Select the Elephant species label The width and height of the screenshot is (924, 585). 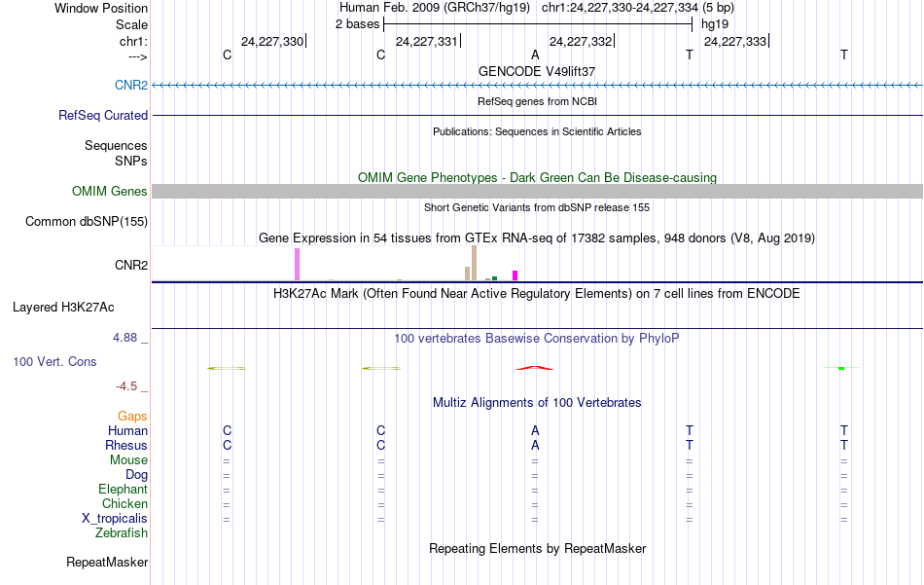tap(123, 490)
